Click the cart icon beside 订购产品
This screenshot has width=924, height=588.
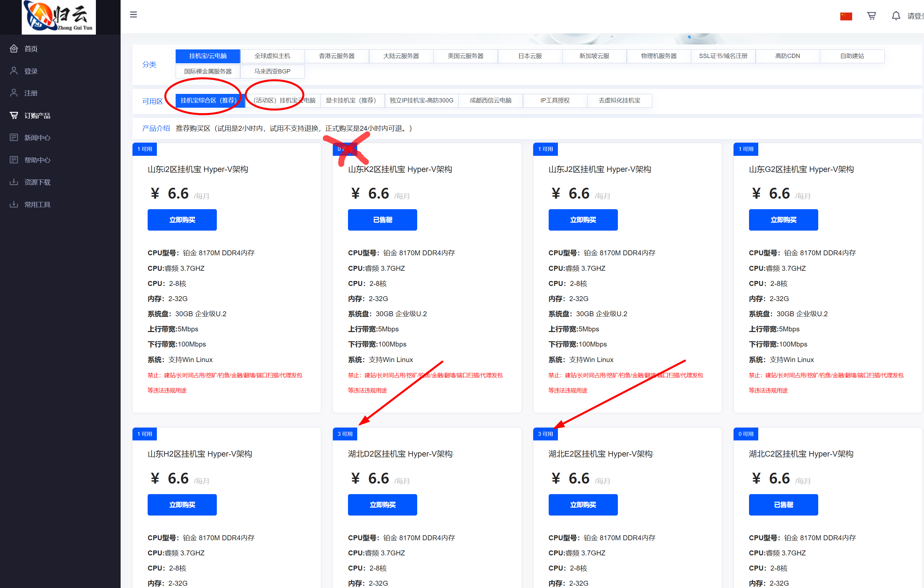coord(14,115)
